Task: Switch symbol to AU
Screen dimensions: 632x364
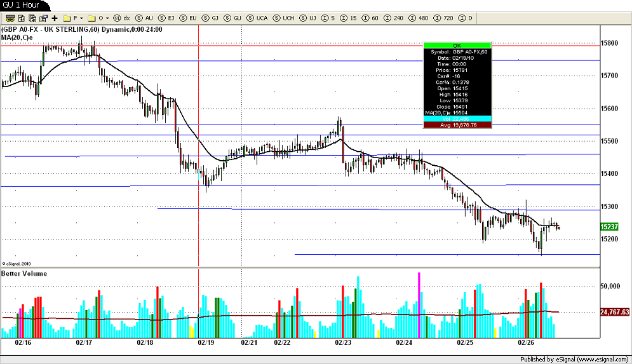Action: (144, 18)
